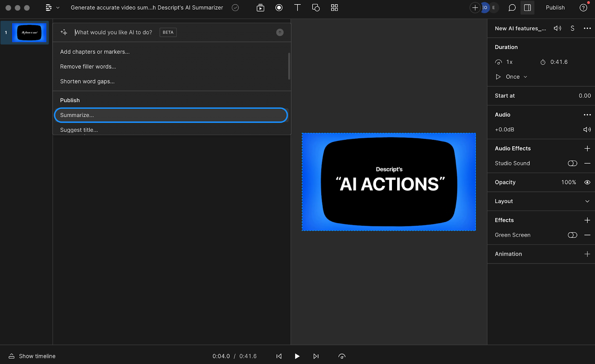Toggle layer visibility eye next to Opacity
Image resolution: width=595 pixels, height=364 pixels.
(587, 182)
